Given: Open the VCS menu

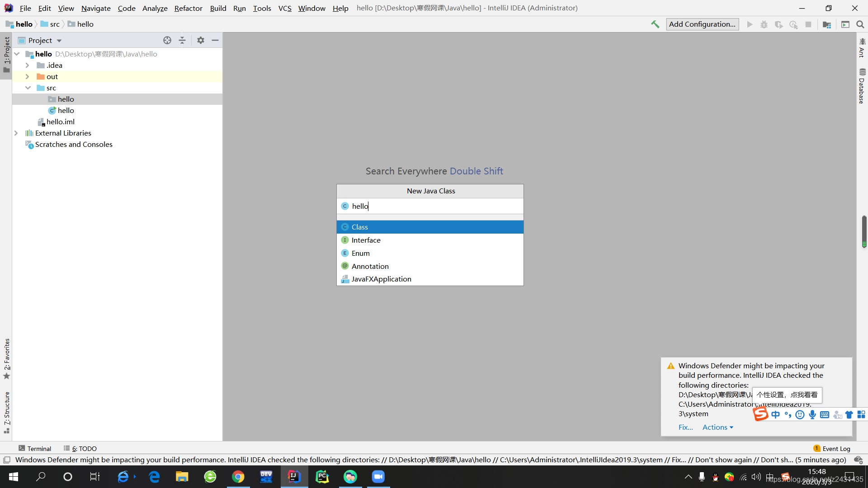Looking at the screenshot, I should tap(285, 8).
